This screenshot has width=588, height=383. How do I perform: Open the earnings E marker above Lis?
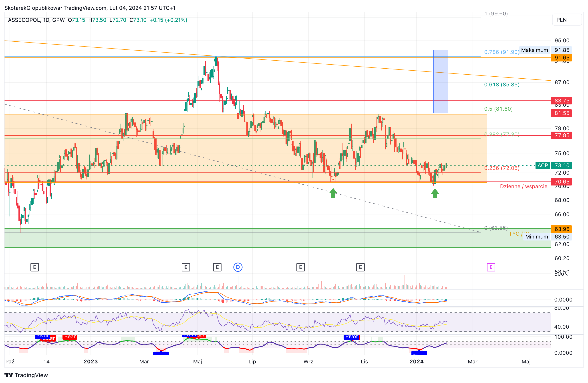tap(360, 267)
